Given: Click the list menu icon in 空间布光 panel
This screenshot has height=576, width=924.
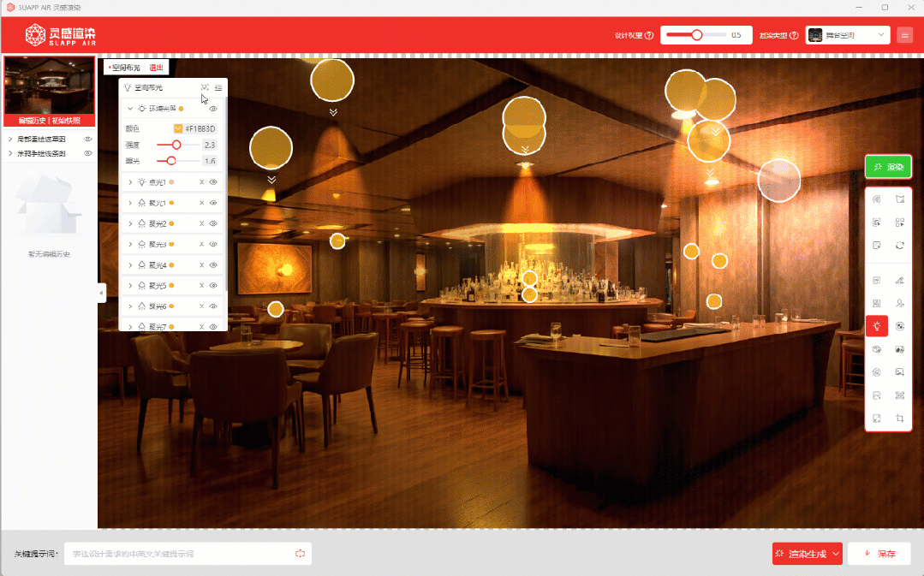Looking at the screenshot, I should click(218, 87).
